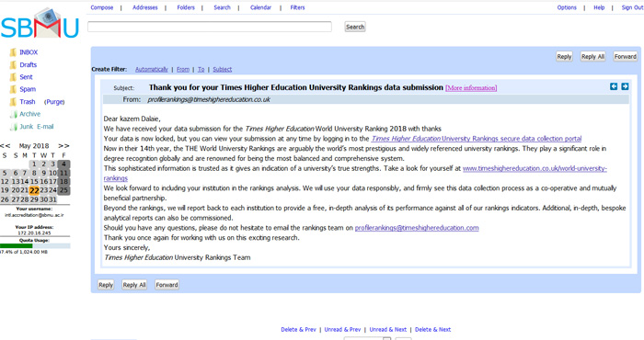
Task: Click the email subject line text
Action: coord(295,87)
